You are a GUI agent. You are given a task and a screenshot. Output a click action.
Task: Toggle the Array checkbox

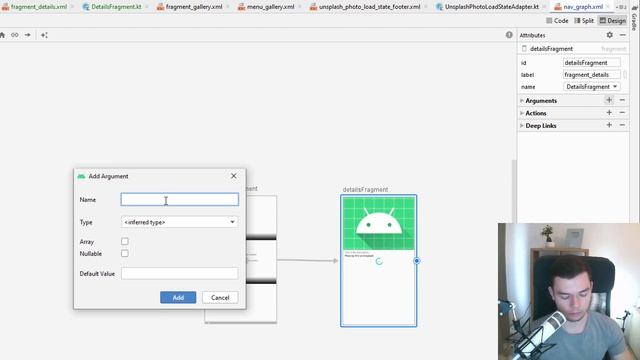[124, 241]
